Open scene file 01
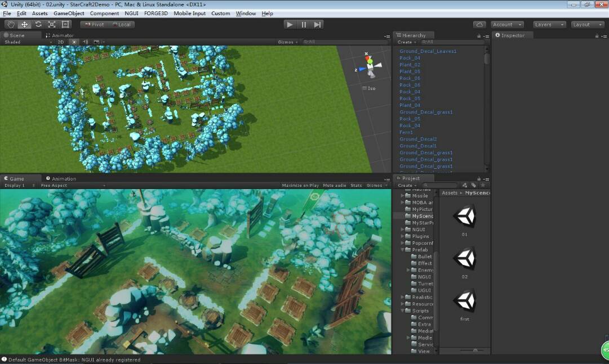This screenshot has height=364, width=609. pos(465,221)
